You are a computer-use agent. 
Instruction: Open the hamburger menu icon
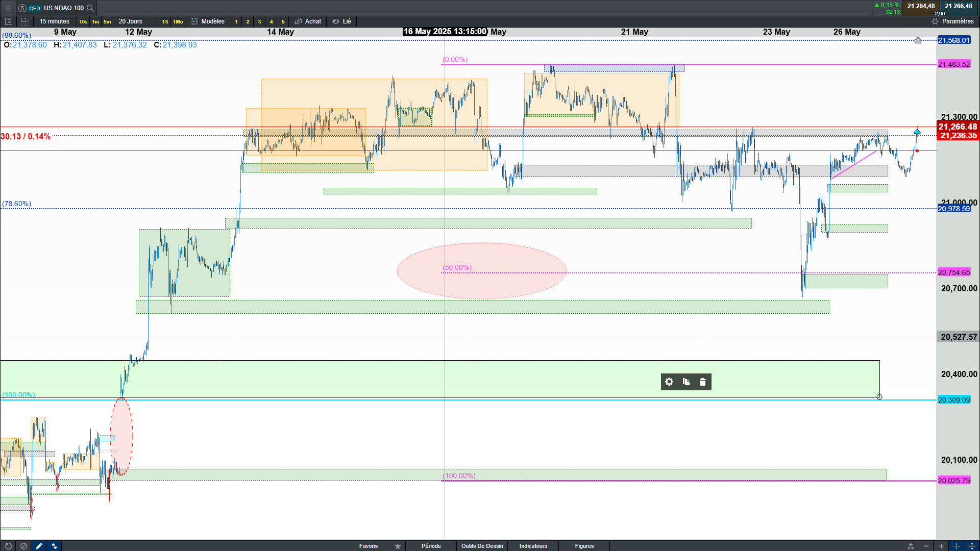[x=8, y=8]
